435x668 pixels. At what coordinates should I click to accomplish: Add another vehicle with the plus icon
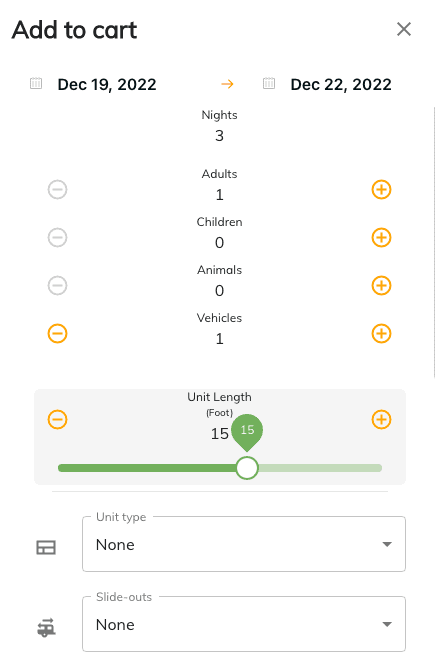click(x=381, y=334)
